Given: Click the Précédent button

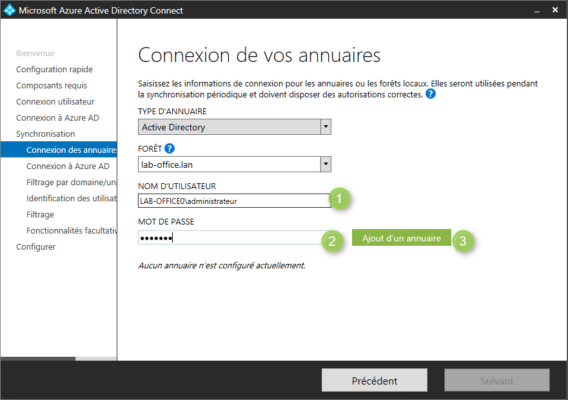Looking at the screenshot, I should 375,380.
